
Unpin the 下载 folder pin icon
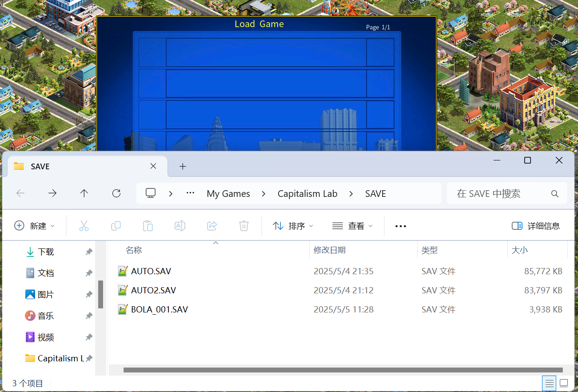89,252
